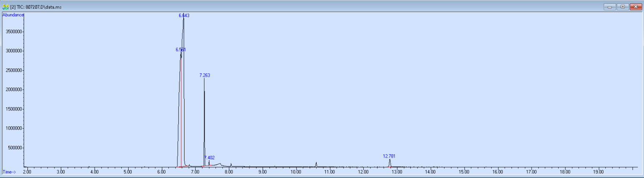Click the 19.00 time axis label

click(599, 172)
